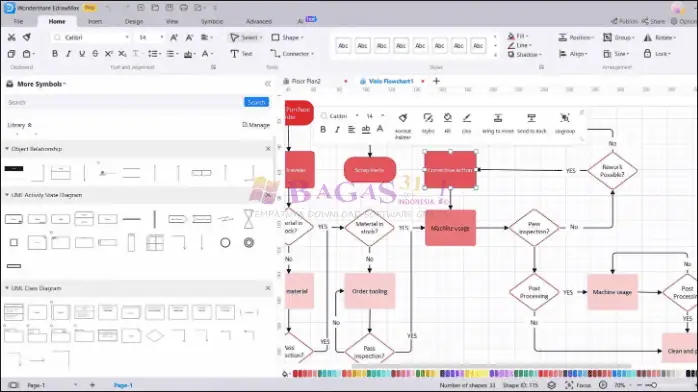Open the Line style dropdown
The image size is (698, 392).
coord(519,45)
